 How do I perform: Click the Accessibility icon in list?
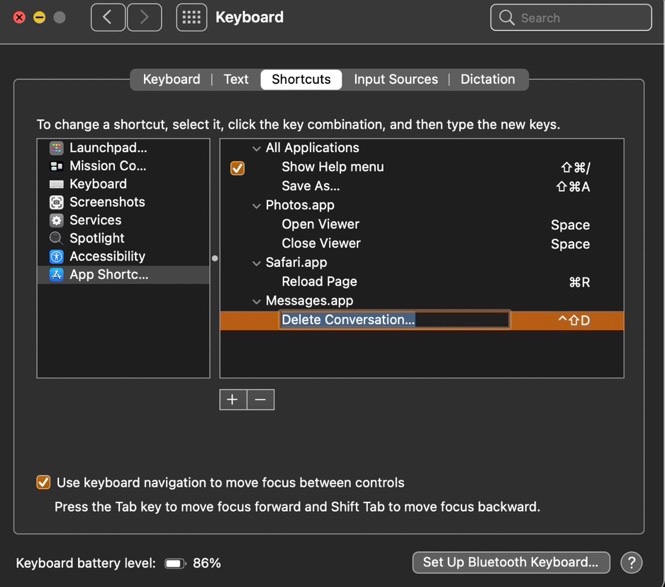[x=56, y=257]
